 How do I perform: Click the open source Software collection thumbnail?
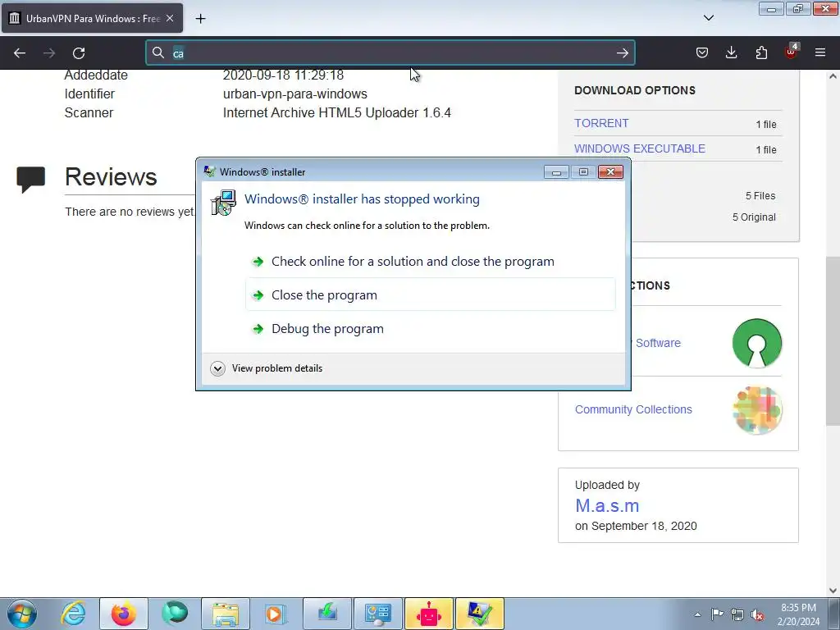tap(757, 343)
